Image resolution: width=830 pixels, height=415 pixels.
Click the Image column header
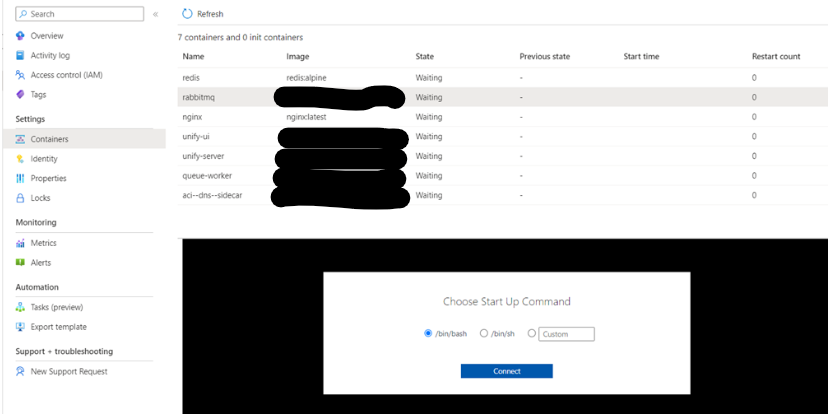coord(297,57)
